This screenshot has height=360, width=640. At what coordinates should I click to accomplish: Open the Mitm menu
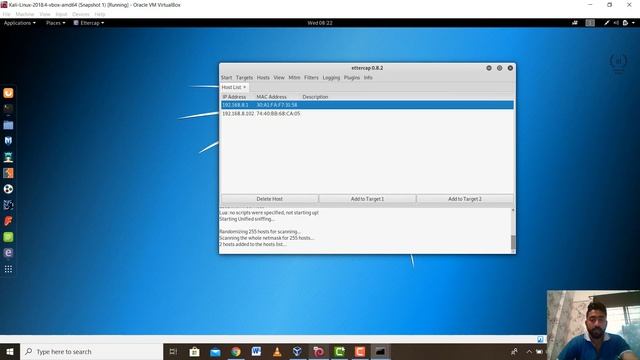click(x=294, y=78)
